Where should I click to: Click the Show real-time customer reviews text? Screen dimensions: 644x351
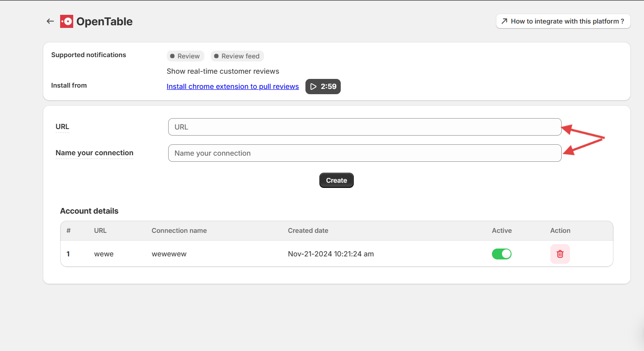pos(223,71)
